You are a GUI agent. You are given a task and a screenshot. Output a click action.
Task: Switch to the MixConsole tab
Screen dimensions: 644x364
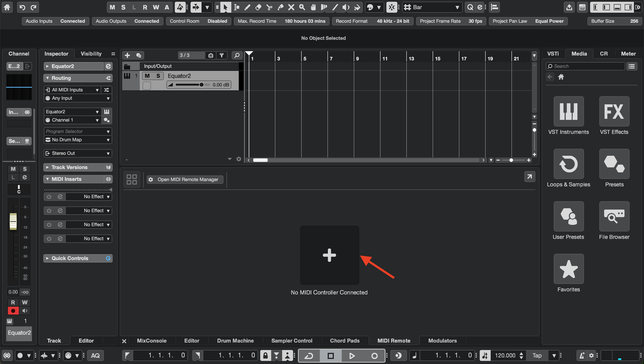[151, 341]
